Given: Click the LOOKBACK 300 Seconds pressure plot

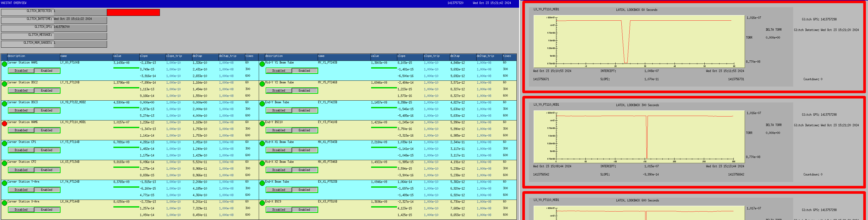Looking at the screenshot, I should [x=639, y=137].
